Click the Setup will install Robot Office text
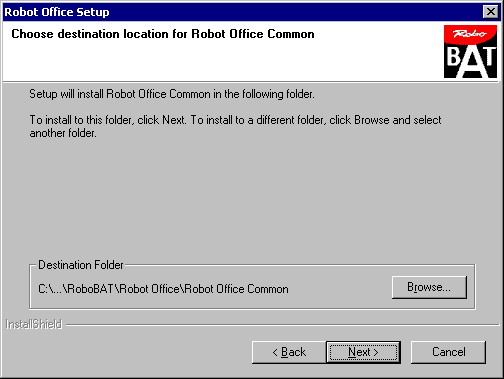 pyautogui.click(x=172, y=94)
